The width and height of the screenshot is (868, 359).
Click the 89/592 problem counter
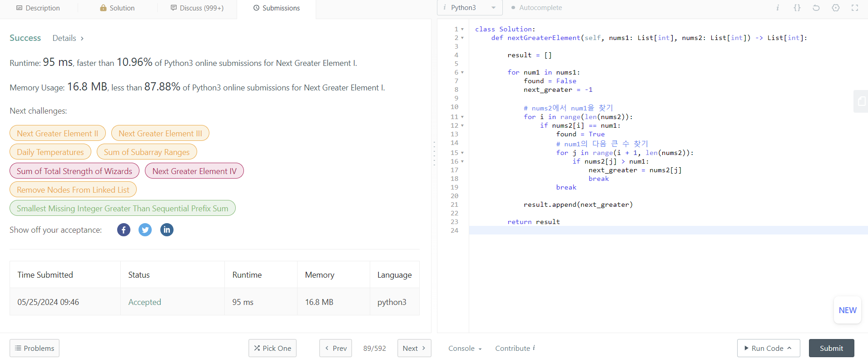(375, 348)
